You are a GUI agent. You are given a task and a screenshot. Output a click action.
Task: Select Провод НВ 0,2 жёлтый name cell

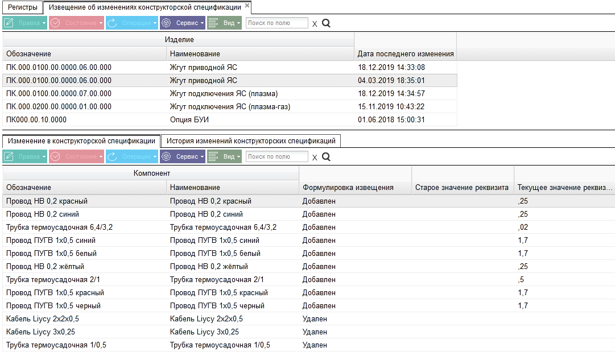point(233,266)
